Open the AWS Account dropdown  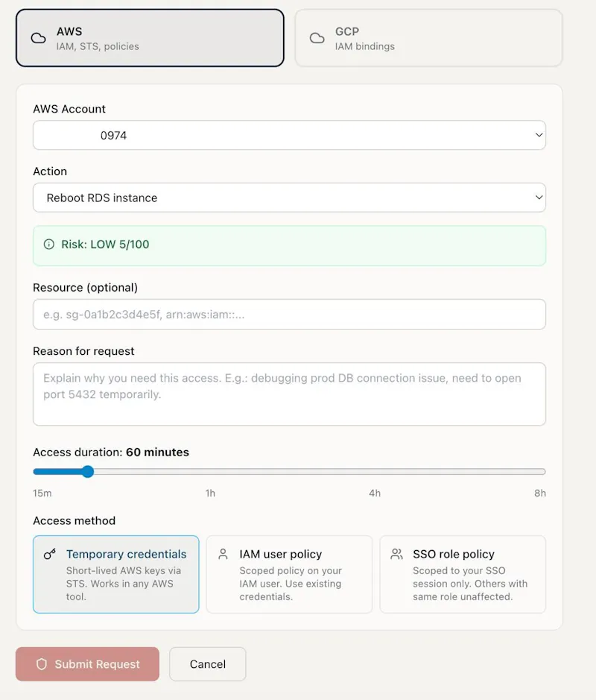click(x=289, y=135)
